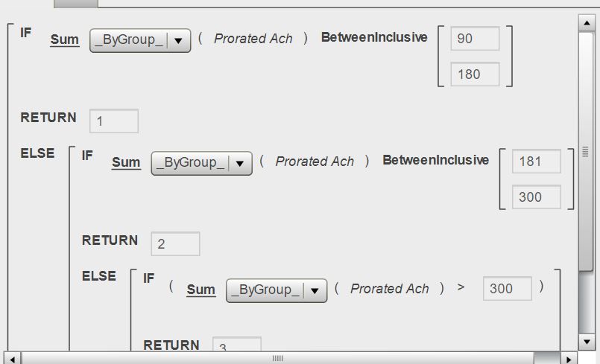Click the horizontal scrollbar right arrow
Image resolution: width=600 pixels, height=364 pixels.
tap(569, 358)
